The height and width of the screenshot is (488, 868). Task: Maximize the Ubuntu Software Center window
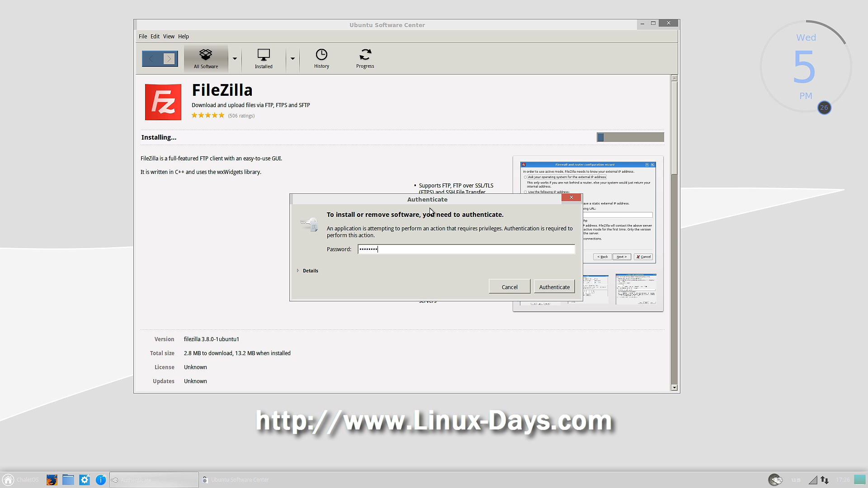pyautogui.click(x=653, y=23)
